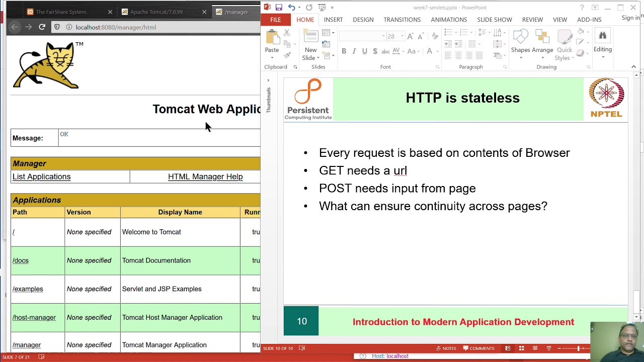Toggle Underline formatting in the Font group
Screen dimensions: 644x362
click(x=365, y=51)
